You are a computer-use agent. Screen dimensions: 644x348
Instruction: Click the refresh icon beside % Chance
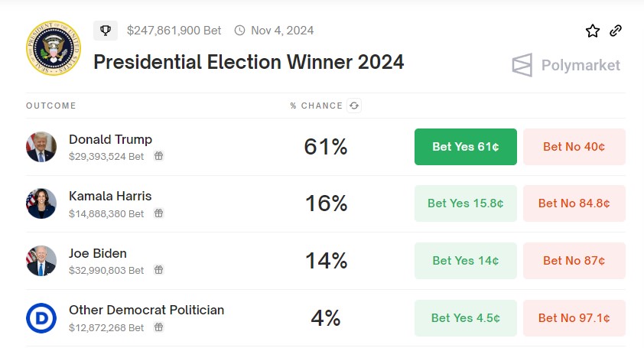[x=354, y=106]
